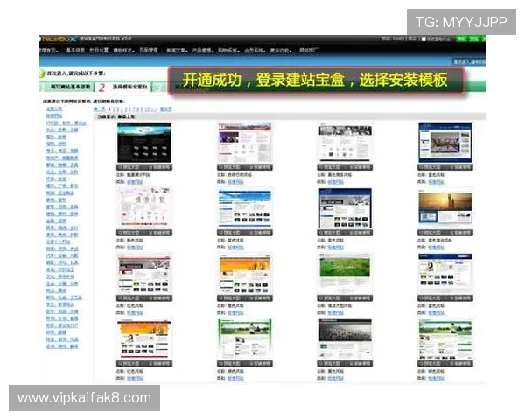525x420 pixels.
Task: Expand the 更多功能 dropdown menu
Action: (x=281, y=50)
